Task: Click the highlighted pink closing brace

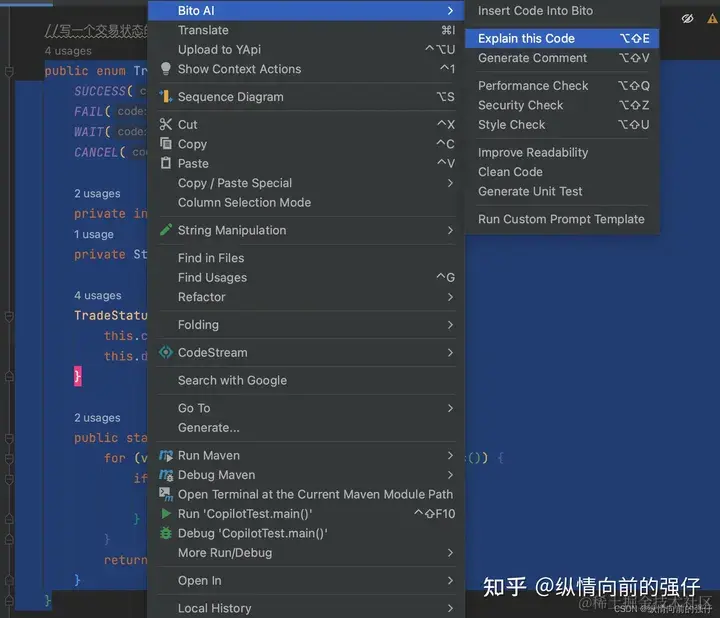Action: click(x=78, y=376)
